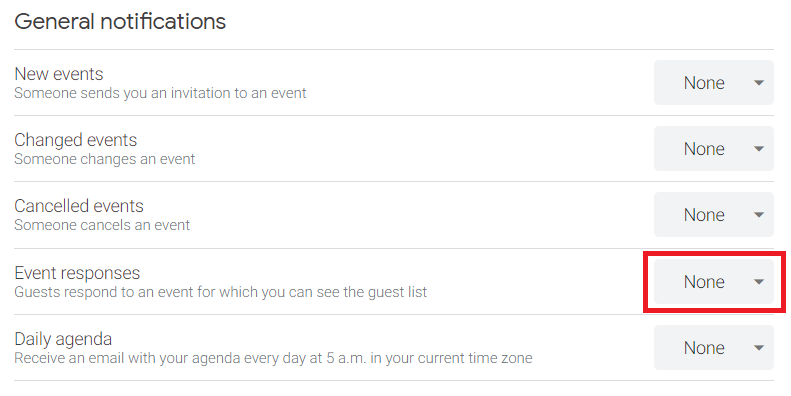Click the arrow icon beside Changed events
This screenshot has width=791, height=396.
pyautogui.click(x=759, y=149)
